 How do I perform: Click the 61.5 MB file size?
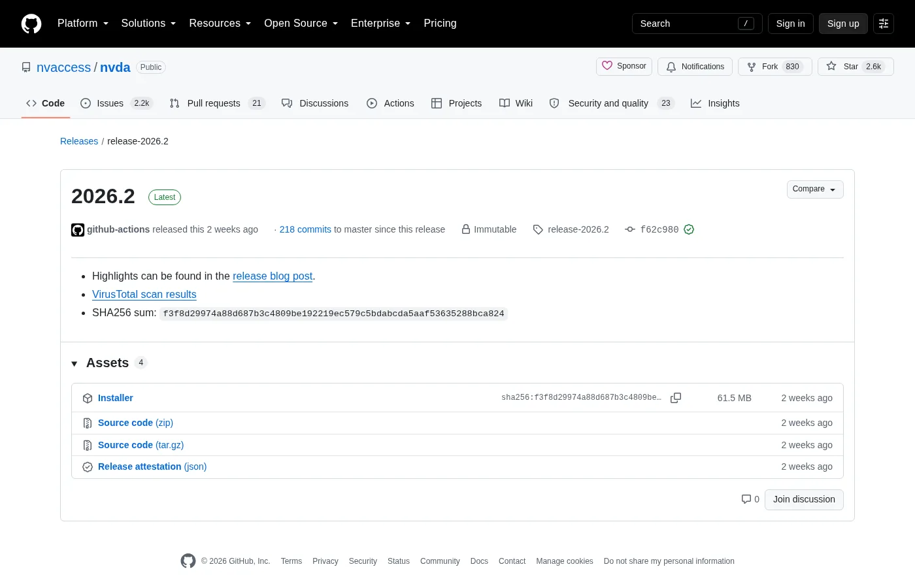click(734, 398)
